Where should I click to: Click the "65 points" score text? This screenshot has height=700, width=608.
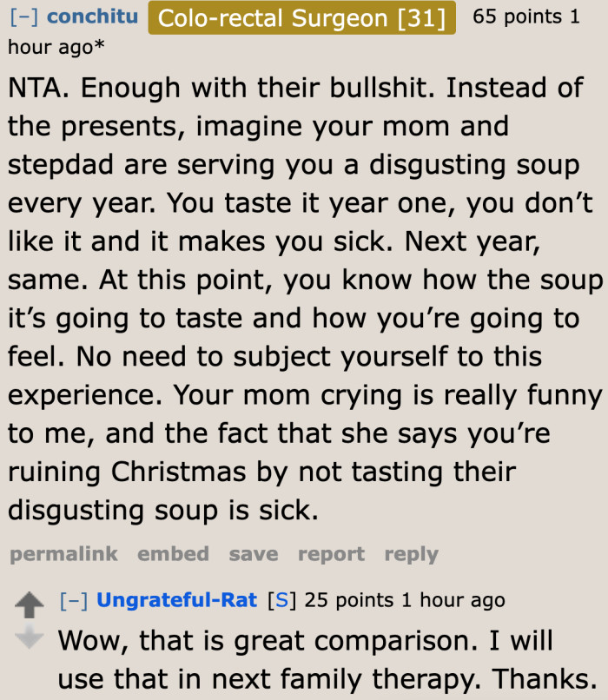(x=518, y=16)
